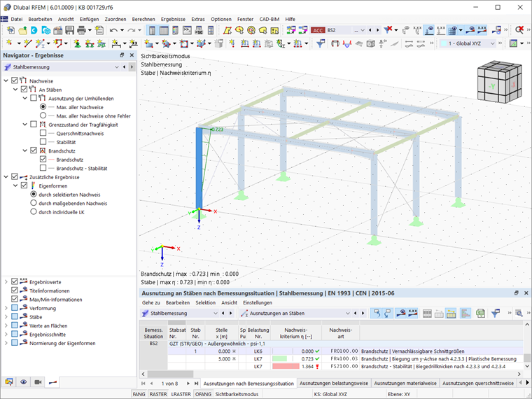
Task: Toggle RASTER in the status bar
Action: [158, 394]
